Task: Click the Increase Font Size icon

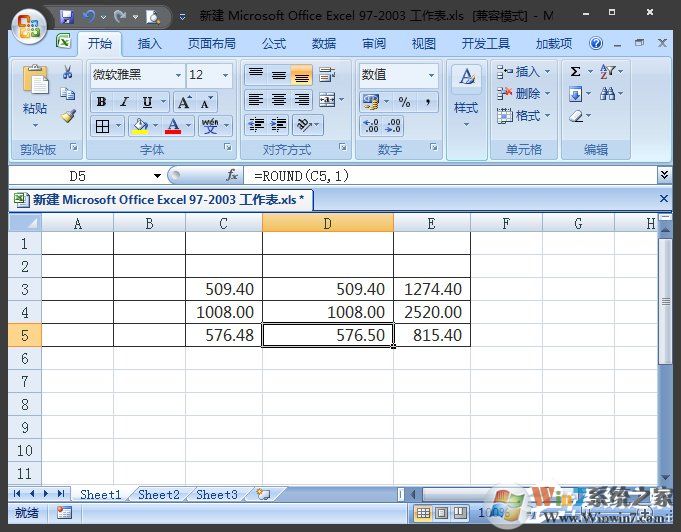Action: [x=184, y=102]
